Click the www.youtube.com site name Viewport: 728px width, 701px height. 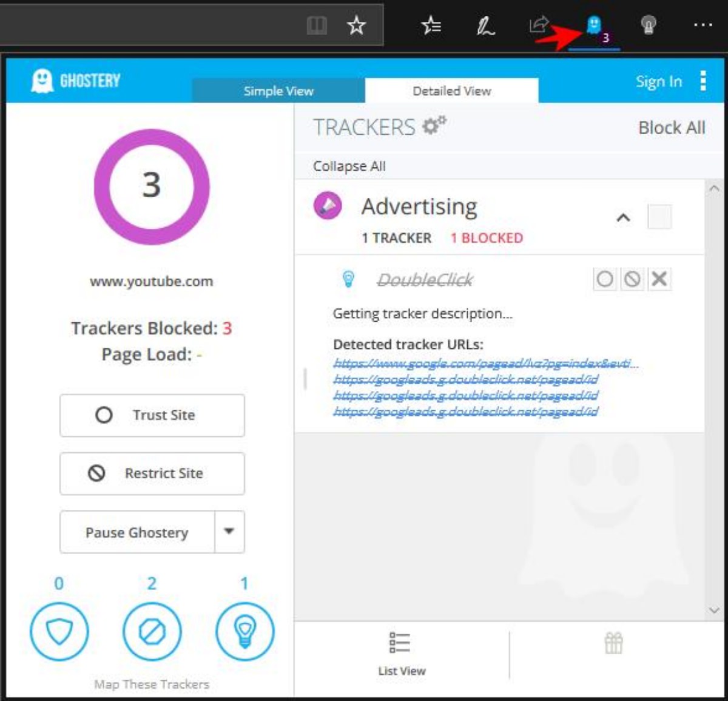tap(152, 282)
